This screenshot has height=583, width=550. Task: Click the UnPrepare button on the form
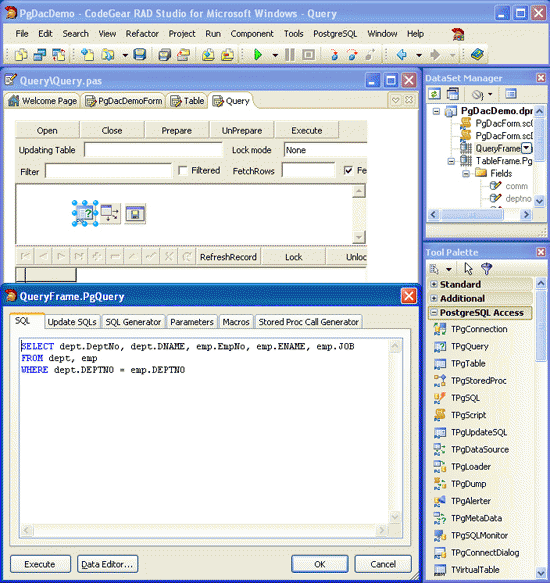tap(242, 131)
